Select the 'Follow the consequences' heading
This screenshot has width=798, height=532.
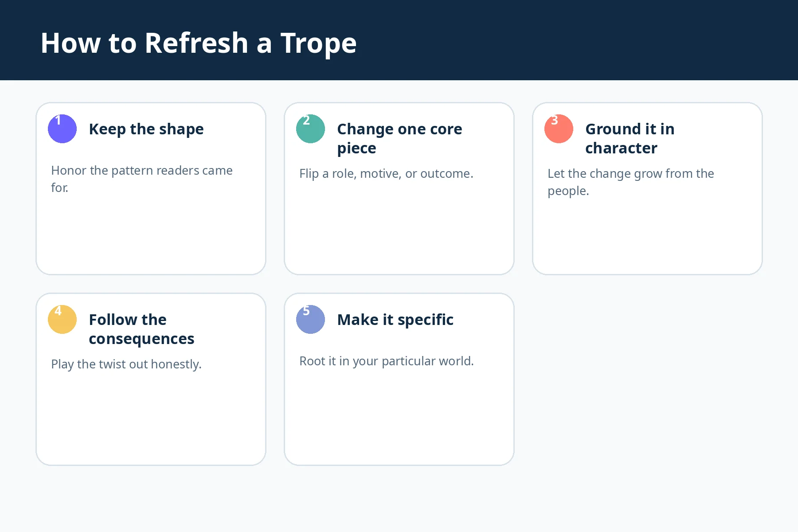pyautogui.click(x=141, y=329)
